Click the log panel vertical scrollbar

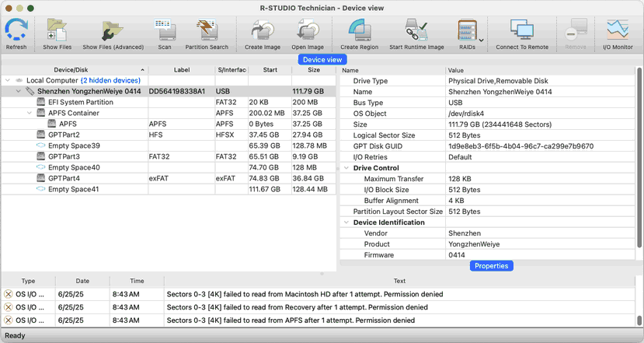[x=639, y=320]
